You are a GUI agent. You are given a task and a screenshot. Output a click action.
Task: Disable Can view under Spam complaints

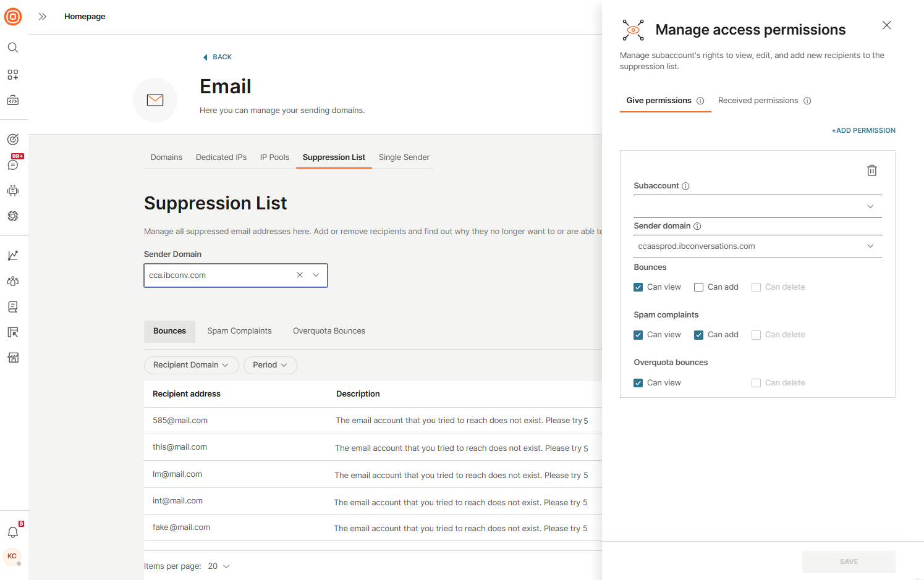[x=638, y=334]
